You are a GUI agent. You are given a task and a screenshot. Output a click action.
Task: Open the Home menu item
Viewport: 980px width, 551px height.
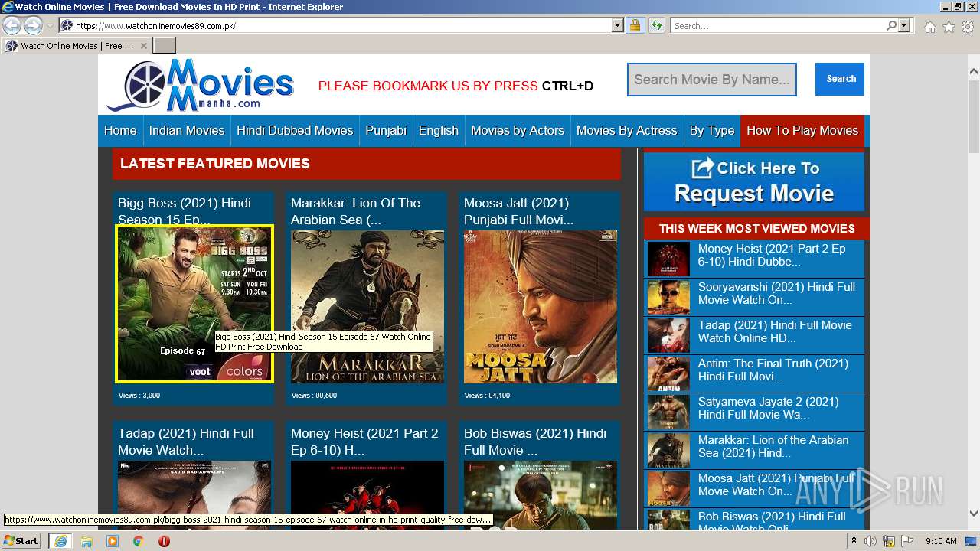[x=120, y=130]
